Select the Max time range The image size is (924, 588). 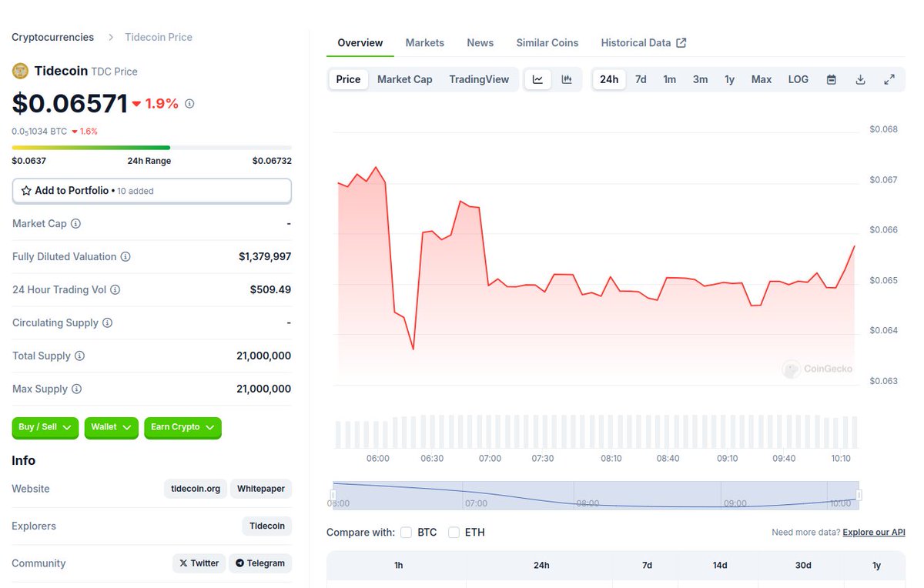coord(762,79)
